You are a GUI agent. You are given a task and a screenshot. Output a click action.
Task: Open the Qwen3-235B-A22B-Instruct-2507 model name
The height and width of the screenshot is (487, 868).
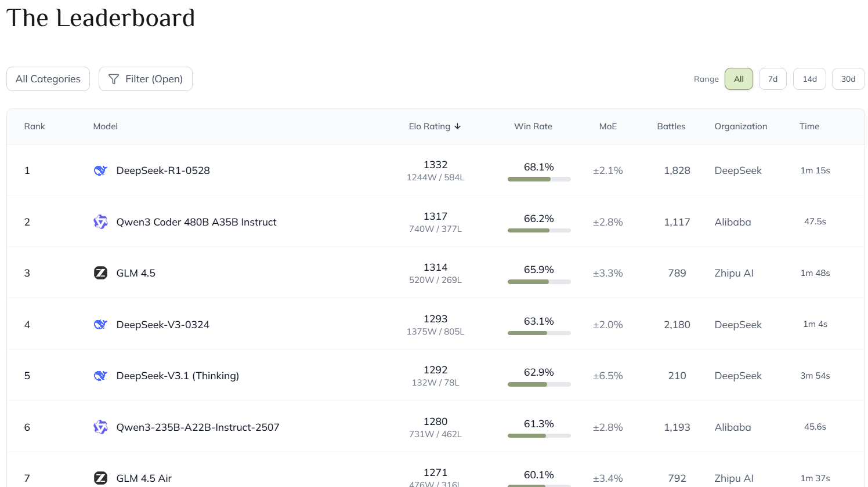(198, 427)
